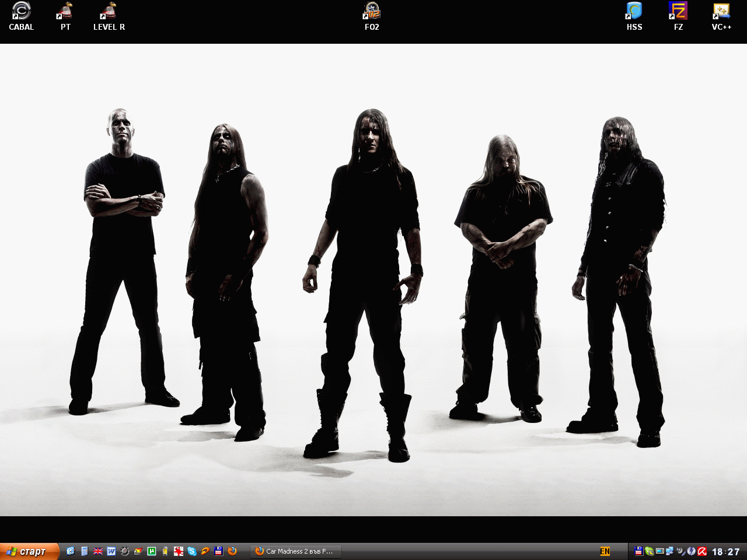Open the EN language bar indicator
The image size is (747, 560).
605,551
